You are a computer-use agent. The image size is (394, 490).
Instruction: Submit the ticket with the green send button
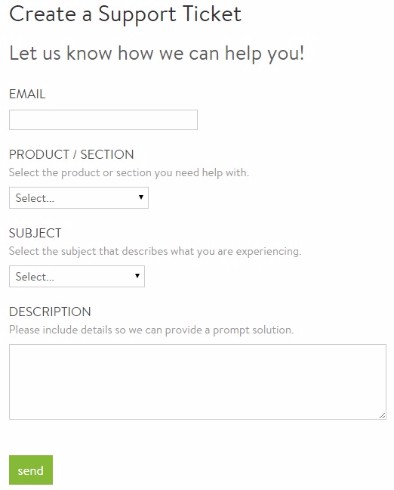pyautogui.click(x=31, y=470)
